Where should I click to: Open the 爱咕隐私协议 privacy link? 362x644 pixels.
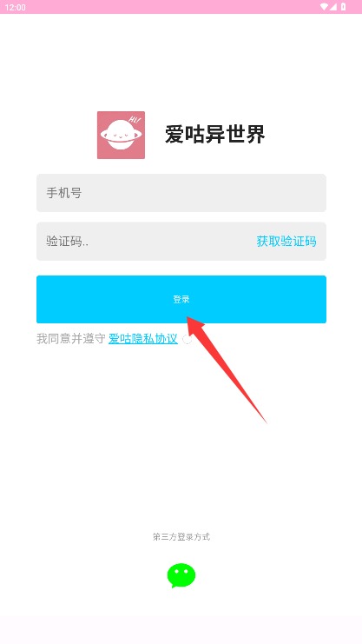point(143,339)
